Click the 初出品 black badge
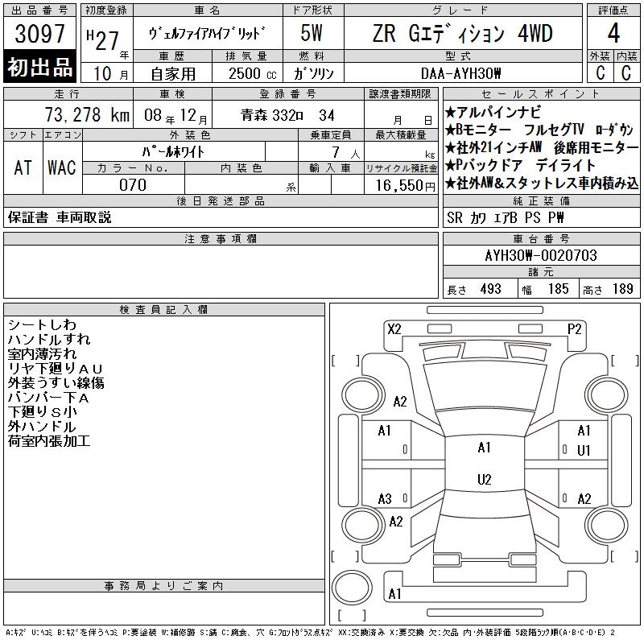644x644 pixels. click(x=40, y=68)
